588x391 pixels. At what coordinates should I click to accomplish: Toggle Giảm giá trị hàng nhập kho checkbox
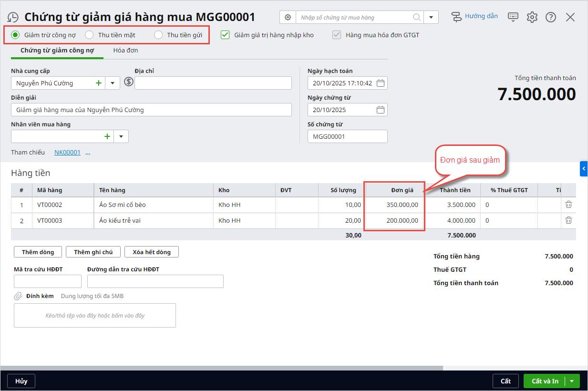(x=226, y=35)
